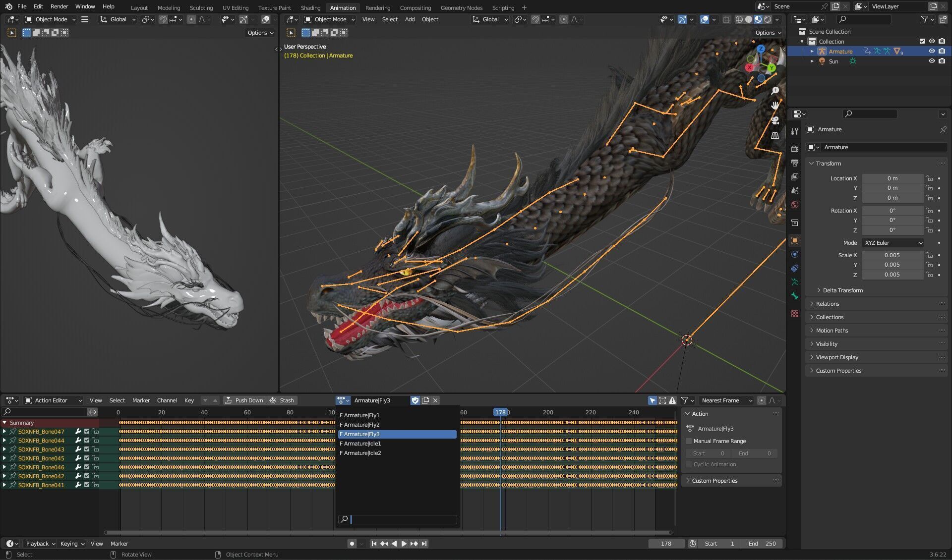Open the Collection properties tab
The image size is (952, 560).
click(795, 223)
